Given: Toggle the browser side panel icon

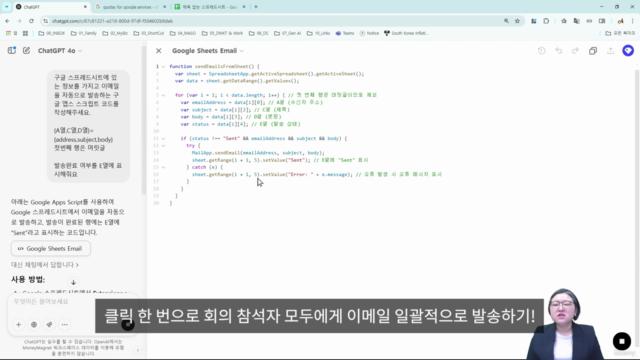Looking at the screenshot, I should pos(602,21).
